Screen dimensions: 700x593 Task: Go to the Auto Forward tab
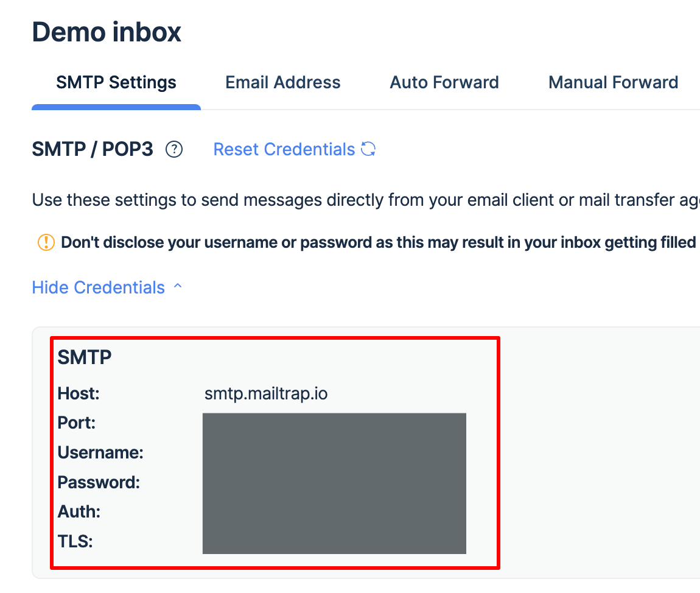pos(444,82)
